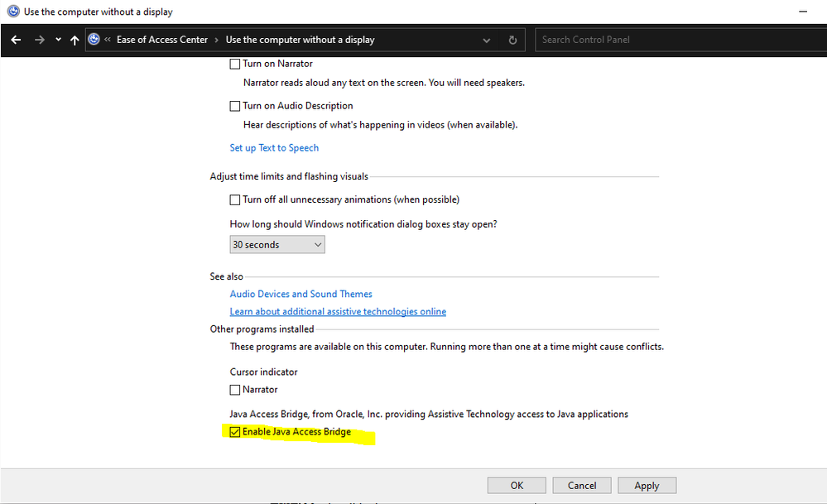Open the recent locations chevron
The image size is (827, 504).
tap(58, 40)
